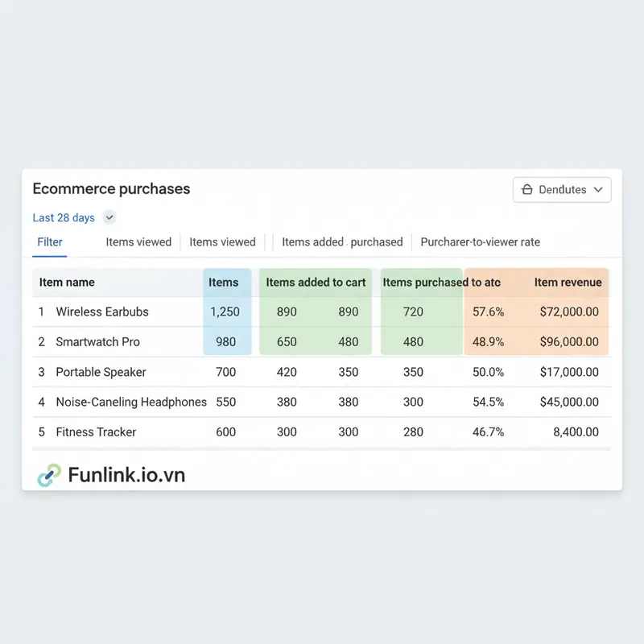
Task: Switch to the Filter tab
Action: click(x=49, y=242)
